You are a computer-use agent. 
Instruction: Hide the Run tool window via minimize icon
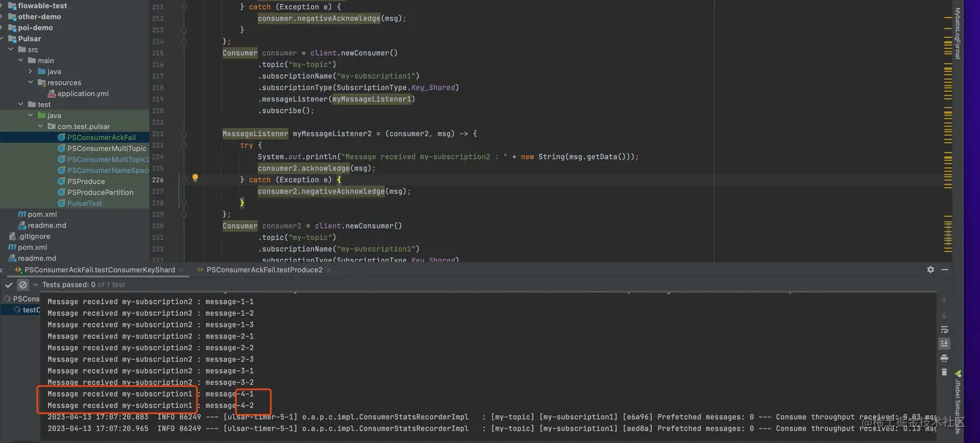click(945, 270)
